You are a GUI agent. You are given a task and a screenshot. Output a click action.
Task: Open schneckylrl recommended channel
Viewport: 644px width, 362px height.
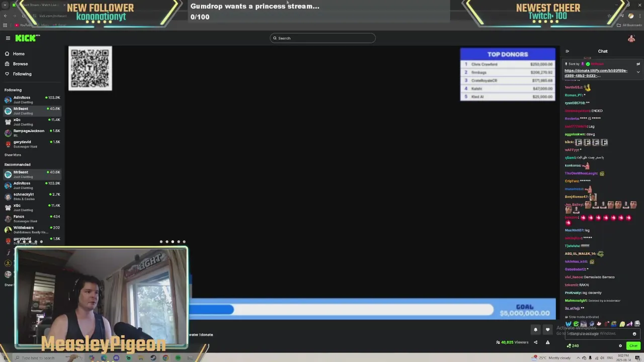pos(32,196)
